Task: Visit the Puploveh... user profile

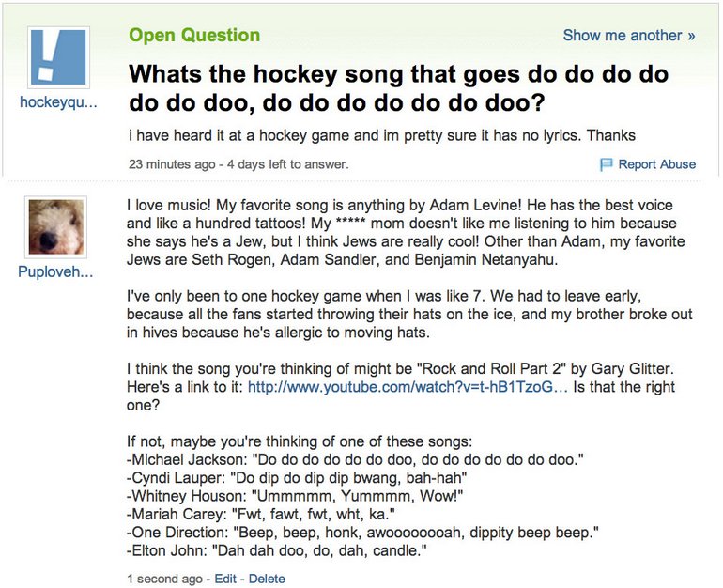Action: 55,272
